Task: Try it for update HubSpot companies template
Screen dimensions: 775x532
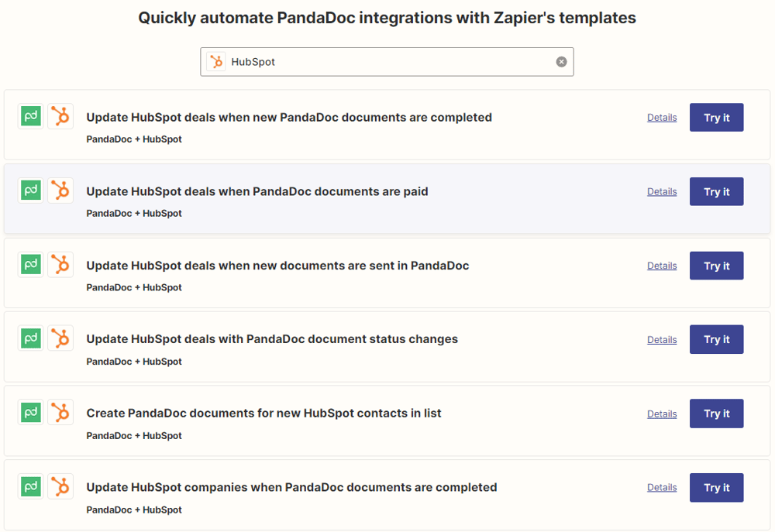Action: coord(716,488)
